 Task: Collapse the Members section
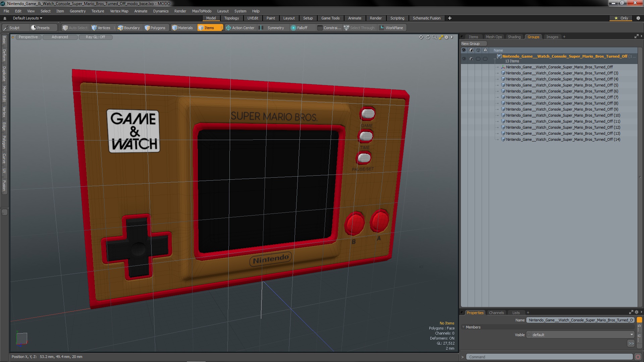pos(464,327)
